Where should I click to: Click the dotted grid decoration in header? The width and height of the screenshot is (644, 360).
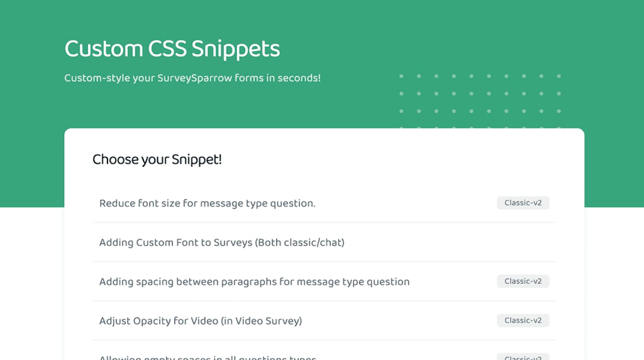coord(480,102)
